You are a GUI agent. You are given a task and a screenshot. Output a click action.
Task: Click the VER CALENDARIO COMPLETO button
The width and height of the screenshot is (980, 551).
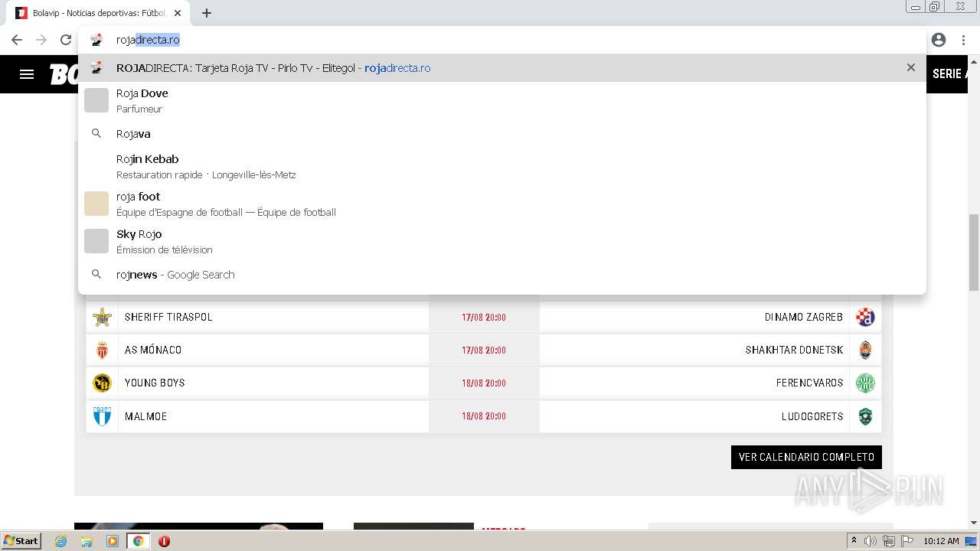pyautogui.click(x=806, y=457)
